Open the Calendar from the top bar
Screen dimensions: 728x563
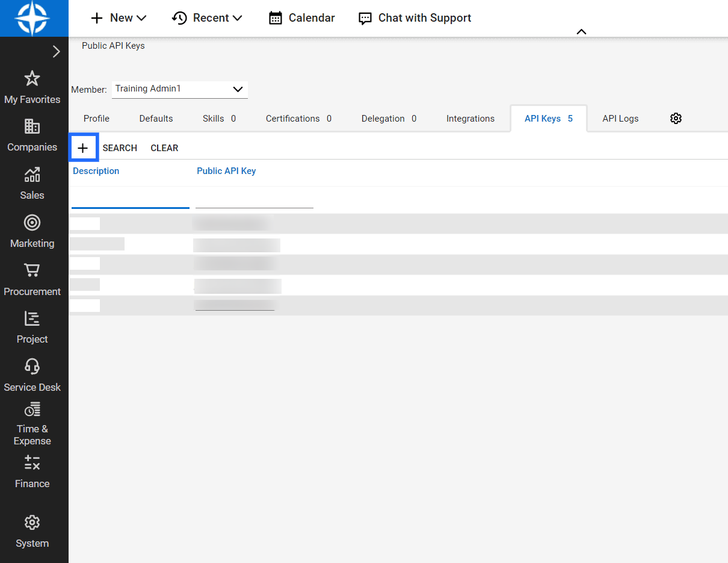301,18
